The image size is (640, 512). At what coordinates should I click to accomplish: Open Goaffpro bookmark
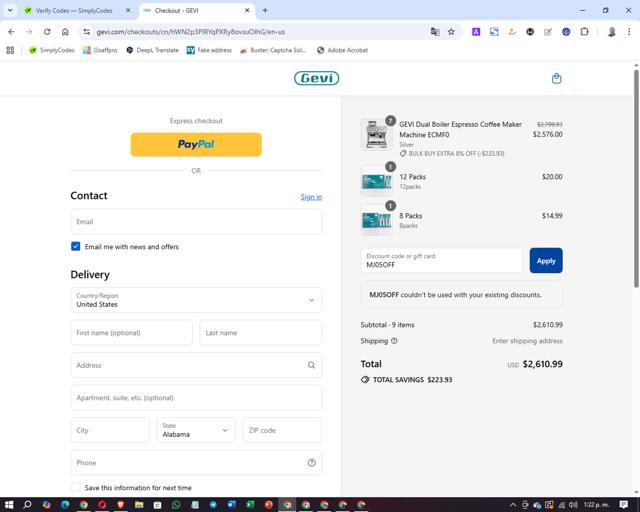tap(100, 50)
